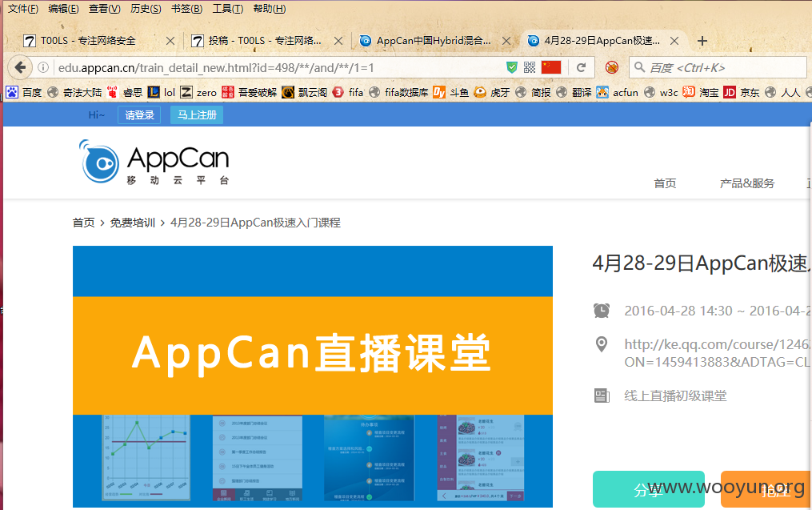812x510 pixels.
Task: Click the ke.qq.com course link
Action: click(x=718, y=353)
